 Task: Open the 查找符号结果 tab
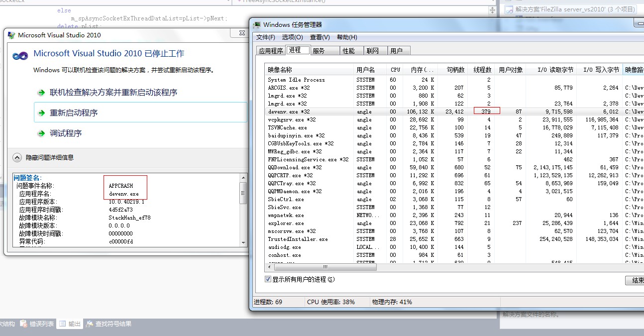[x=109, y=324]
